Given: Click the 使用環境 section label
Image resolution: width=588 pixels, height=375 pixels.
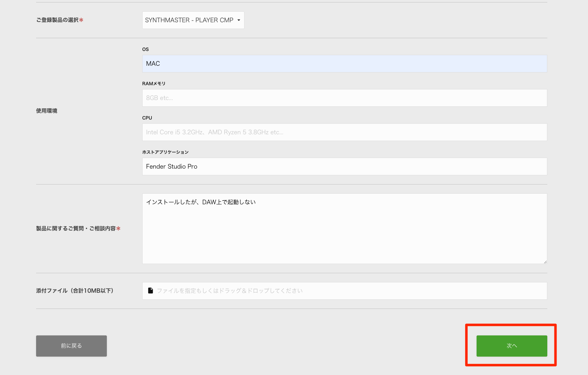Looking at the screenshot, I should pyautogui.click(x=47, y=111).
